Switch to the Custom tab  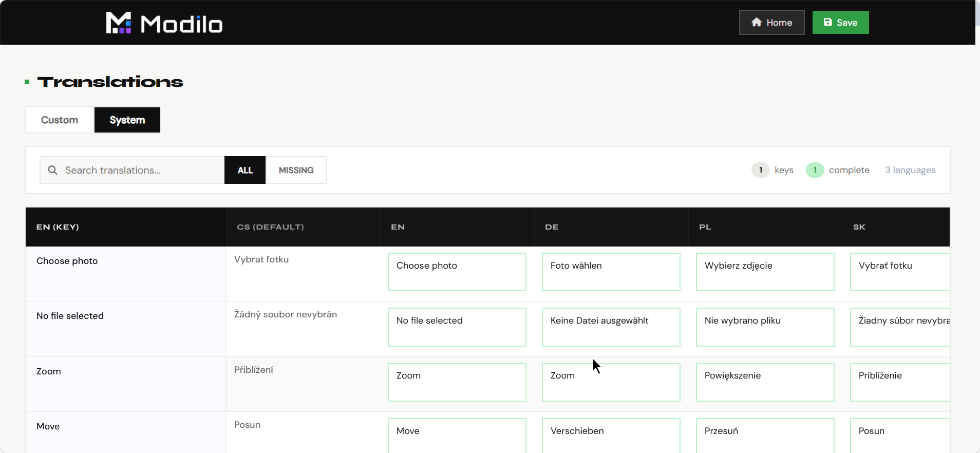60,120
